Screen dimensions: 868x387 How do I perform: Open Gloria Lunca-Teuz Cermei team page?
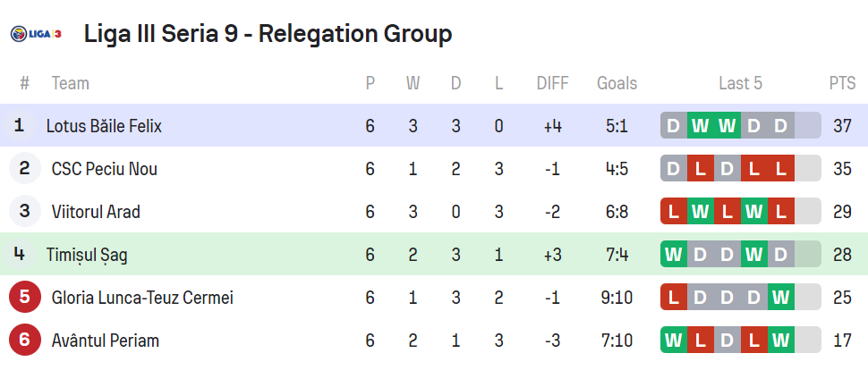pyautogui.click(x=142, y=298)
